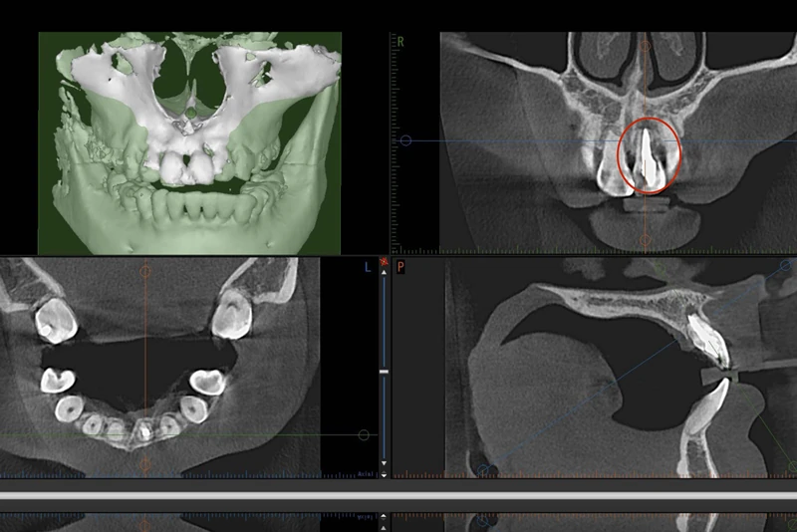Click the down arrow of the axial slice slider
The width and height of the screenshot is (797, 532).
[384, 463]
